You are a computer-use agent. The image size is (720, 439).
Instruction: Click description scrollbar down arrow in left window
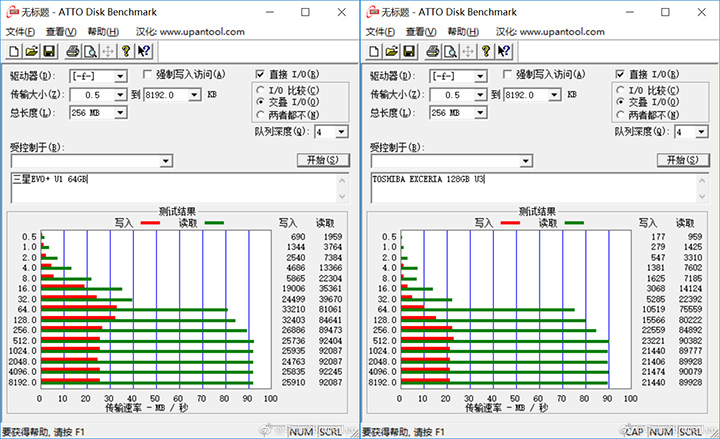pyautogui.click(x=342, y=197)
